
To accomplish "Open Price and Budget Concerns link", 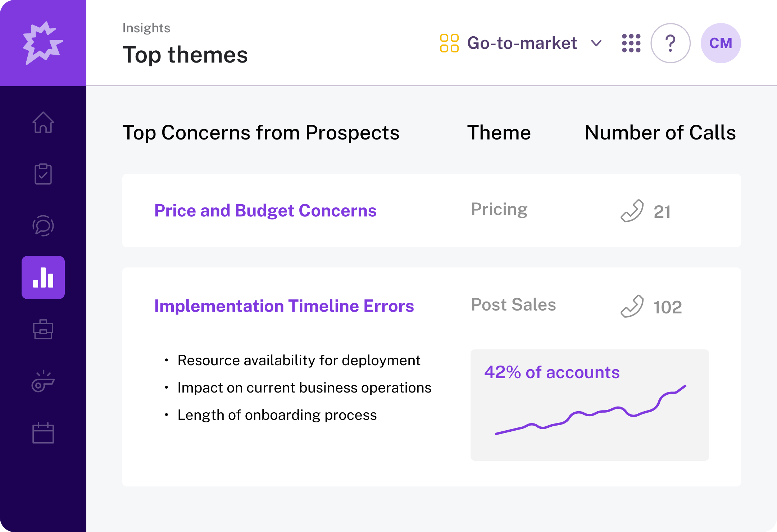I will coord(265,211).
